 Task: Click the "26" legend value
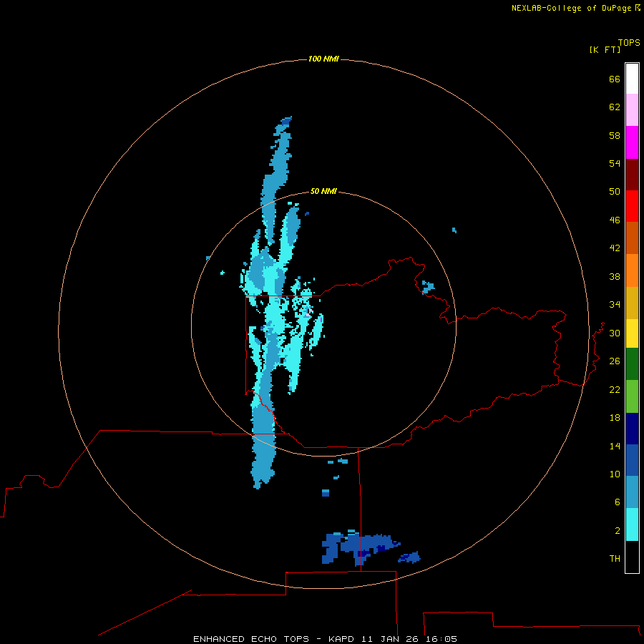(x=615, y=361)
